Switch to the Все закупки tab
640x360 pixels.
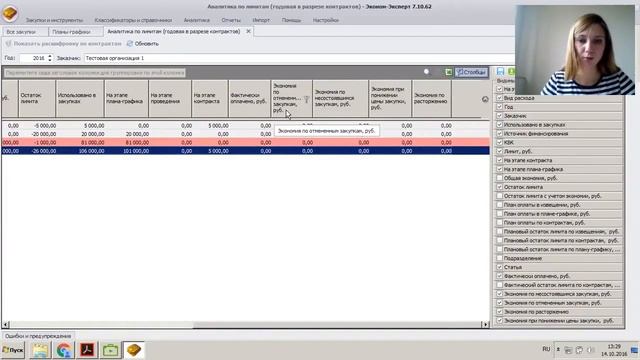click(25, 31)
